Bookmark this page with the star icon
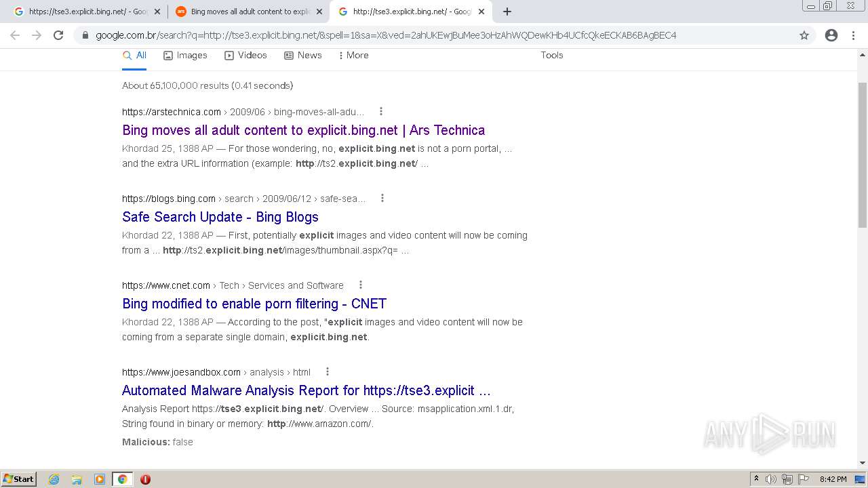 coord(804,35)
